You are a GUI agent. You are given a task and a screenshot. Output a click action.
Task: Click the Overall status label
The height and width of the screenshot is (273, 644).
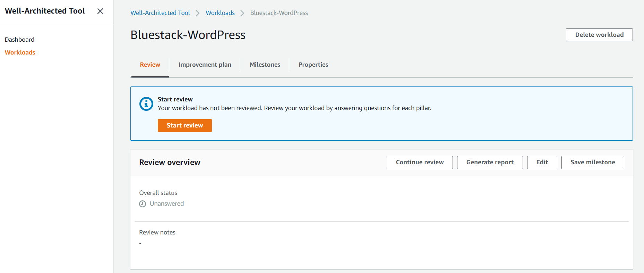[158, 193]
